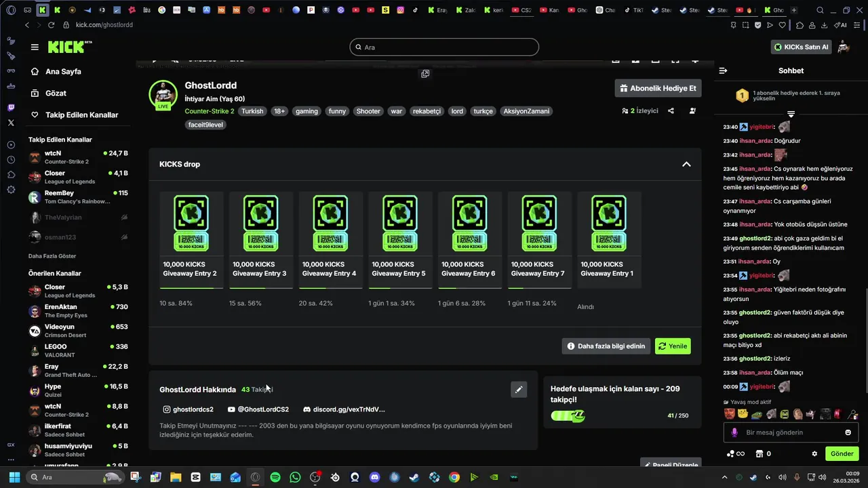Viewport: 868px width, 488px height.
Task: Click the browser snapshot capture icon
Action: coord(745,25)
